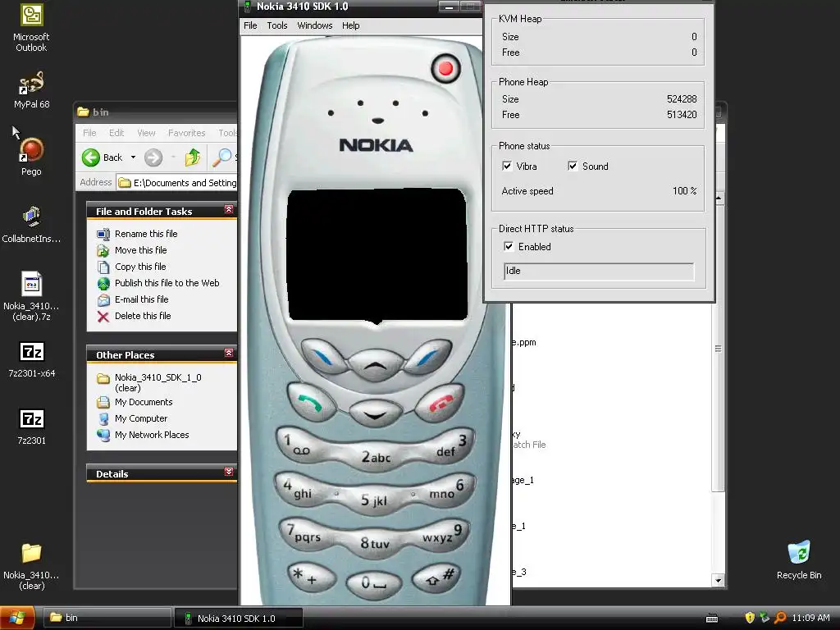Open the Tools menu in Nokia SDK
Viewport: 840px width, 630px height.
click(277, 25)
